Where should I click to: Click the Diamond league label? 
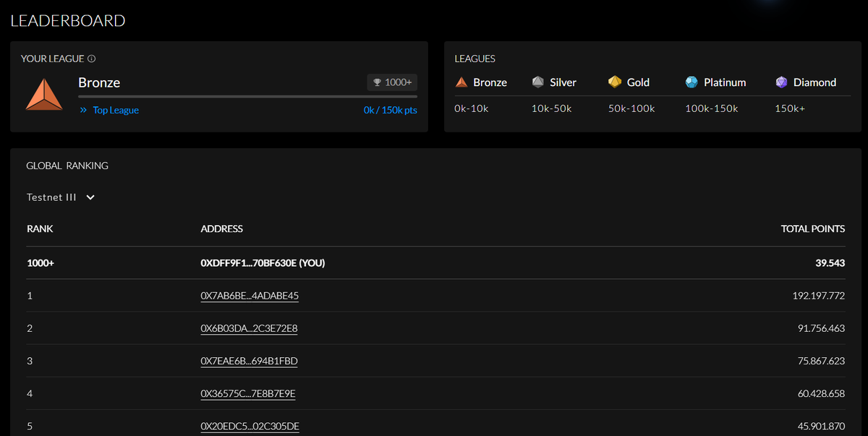[814, 82]
